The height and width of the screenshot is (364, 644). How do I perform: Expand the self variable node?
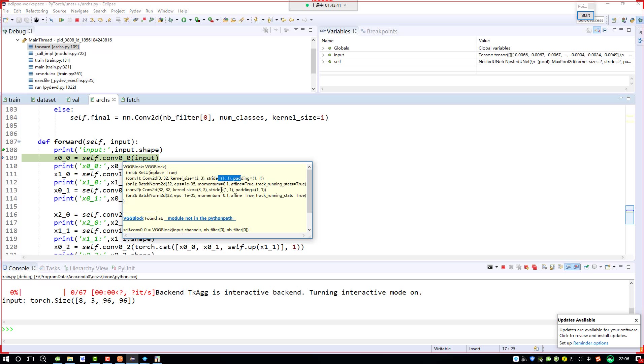coord(323,62)
